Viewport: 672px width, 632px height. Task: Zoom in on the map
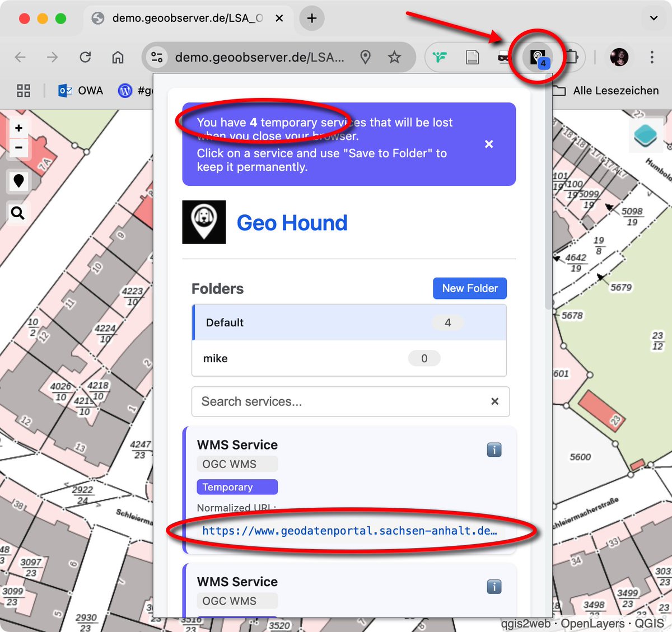pyautogui.click(x=18, y=128)
